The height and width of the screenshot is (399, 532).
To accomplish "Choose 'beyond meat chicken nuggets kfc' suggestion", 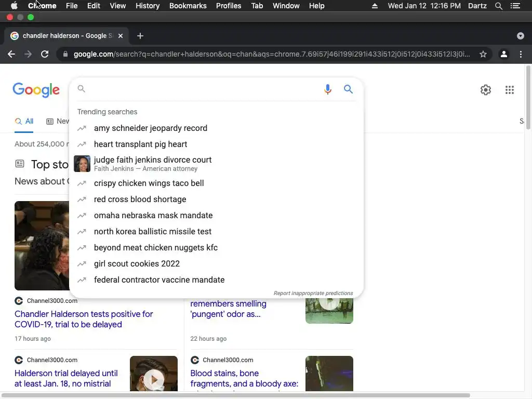I will pyautogui.click(x=216, y=248).
